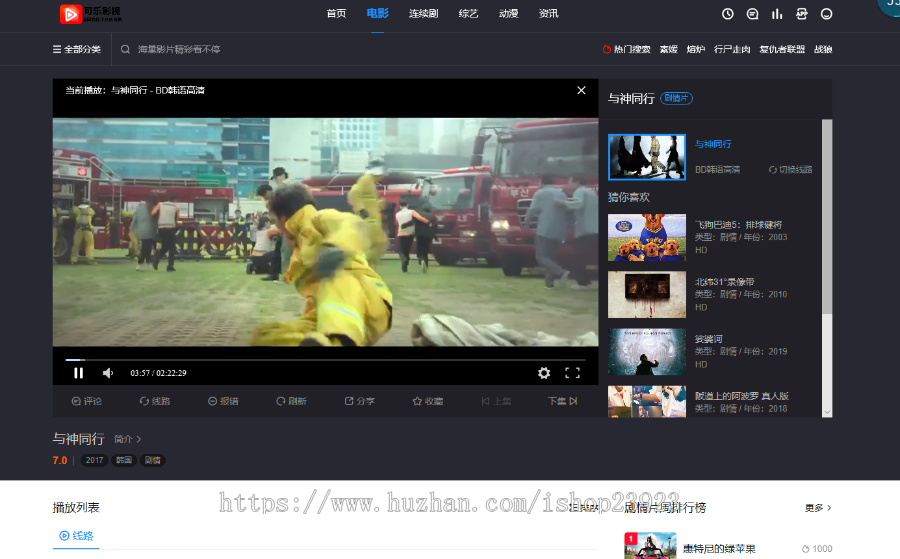Open player settings gear
The image size is (900, 559).
pyautogui.click(x=544, y=373)
